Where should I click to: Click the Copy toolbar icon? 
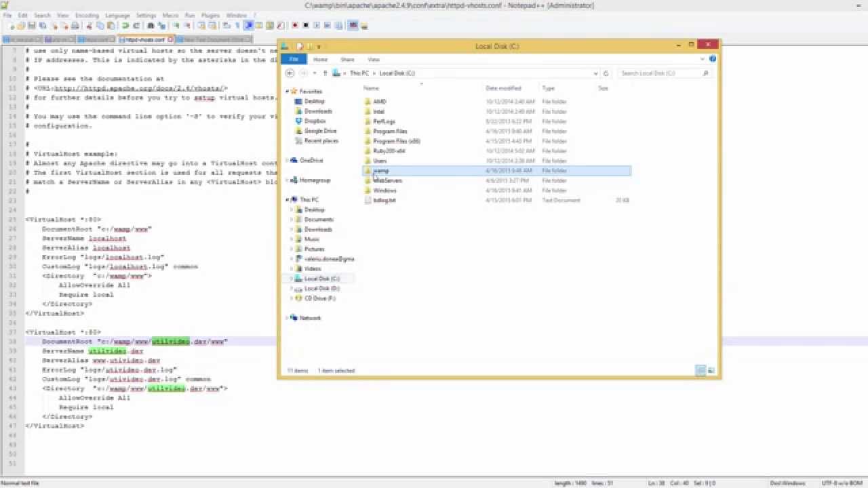tap(100, 26)
